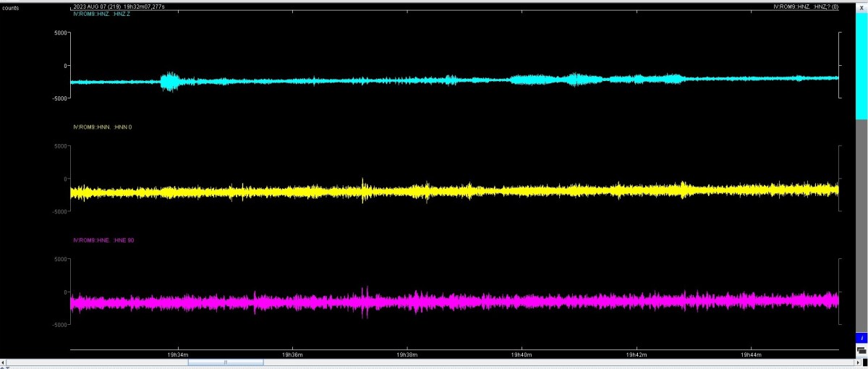Click the 2023 AUG 07 timestamp header
This screenshot has width=868, height=369.
point(119,7)
